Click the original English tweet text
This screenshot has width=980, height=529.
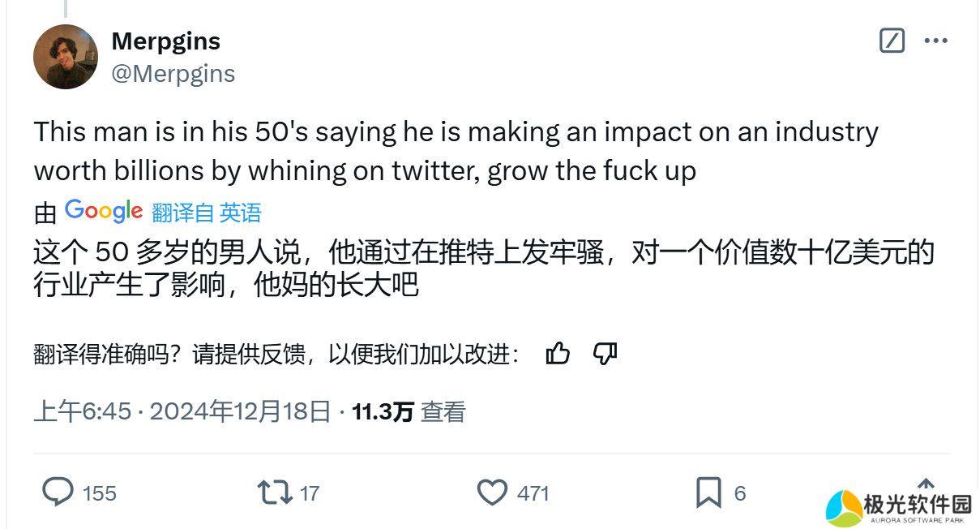456,152
